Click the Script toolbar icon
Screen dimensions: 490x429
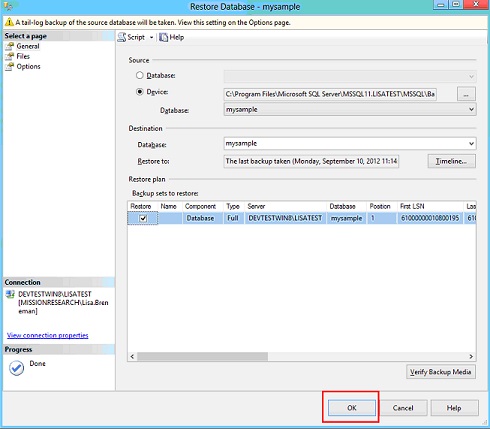(x=122, y=37)
